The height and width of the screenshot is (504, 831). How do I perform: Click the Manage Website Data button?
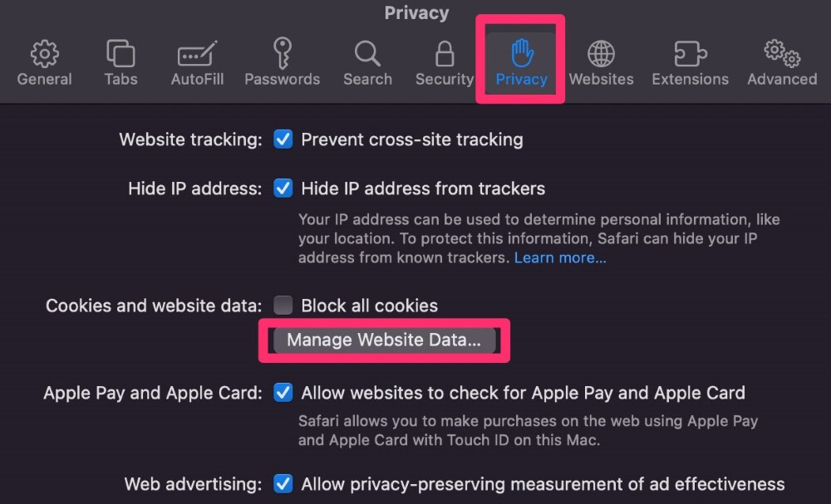[x=384, y=340]
